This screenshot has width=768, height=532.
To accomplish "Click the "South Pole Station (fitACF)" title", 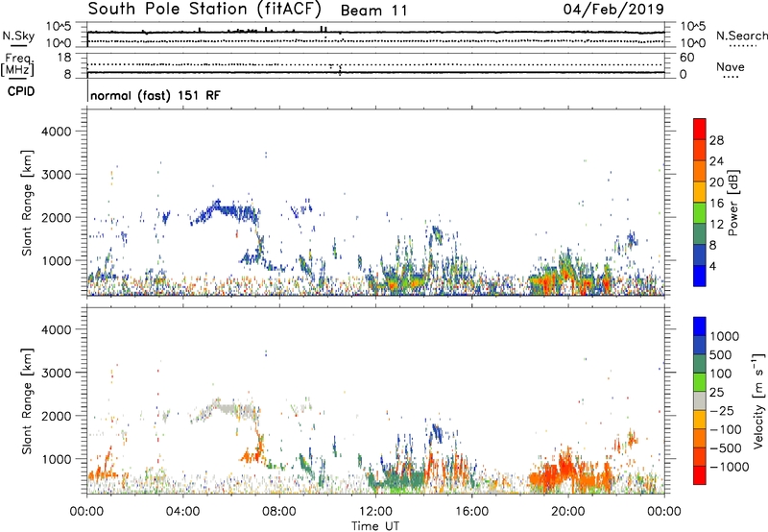I will [x=204, y=9].
